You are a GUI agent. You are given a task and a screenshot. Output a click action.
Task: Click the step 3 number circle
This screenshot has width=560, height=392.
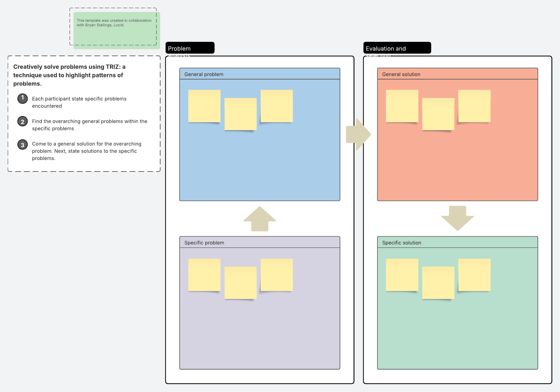[x=22, y=145]
